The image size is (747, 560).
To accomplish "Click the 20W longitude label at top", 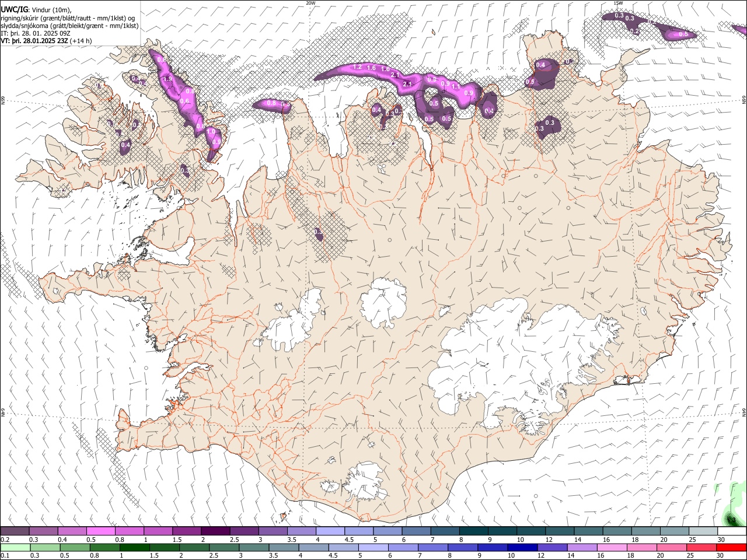I will click(x=310, y=3).
